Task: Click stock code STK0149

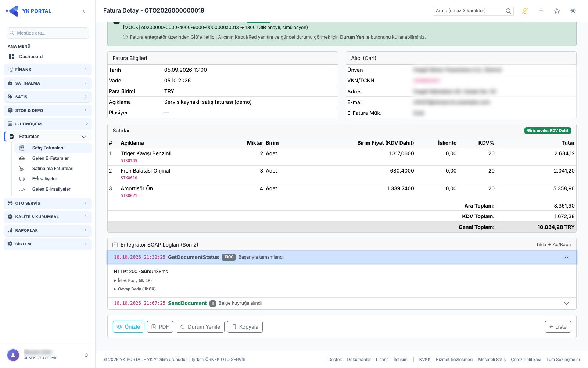Action: pos(129,160)
